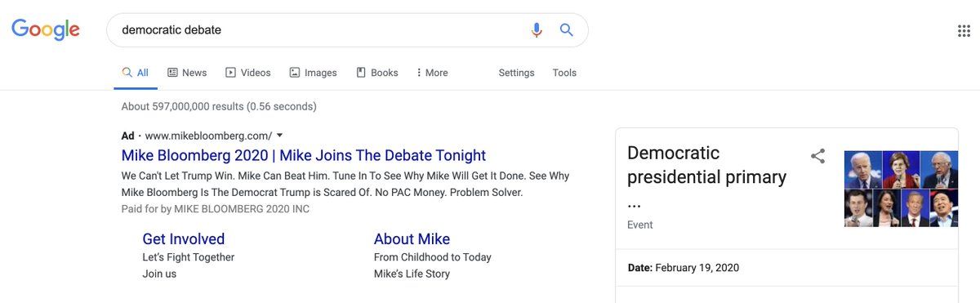The image size is (980, 303).
Task: Open candidates photo collage thumbnail
Action: 901,189
